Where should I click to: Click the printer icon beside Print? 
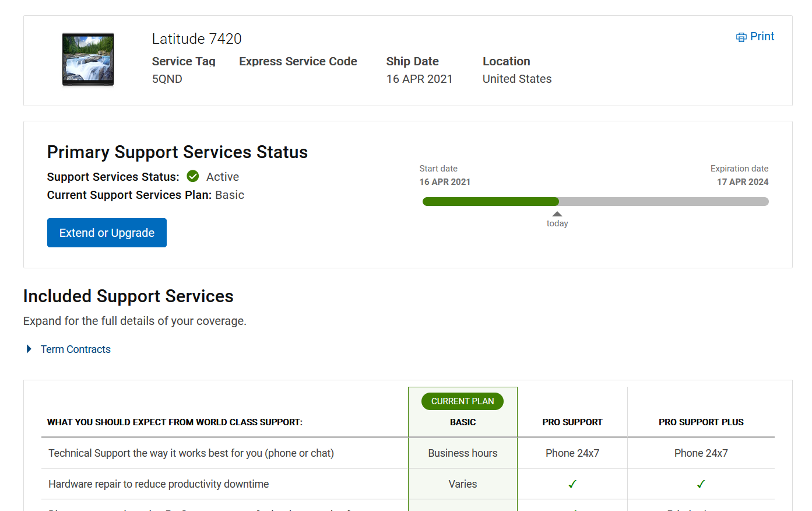(741, 37)
